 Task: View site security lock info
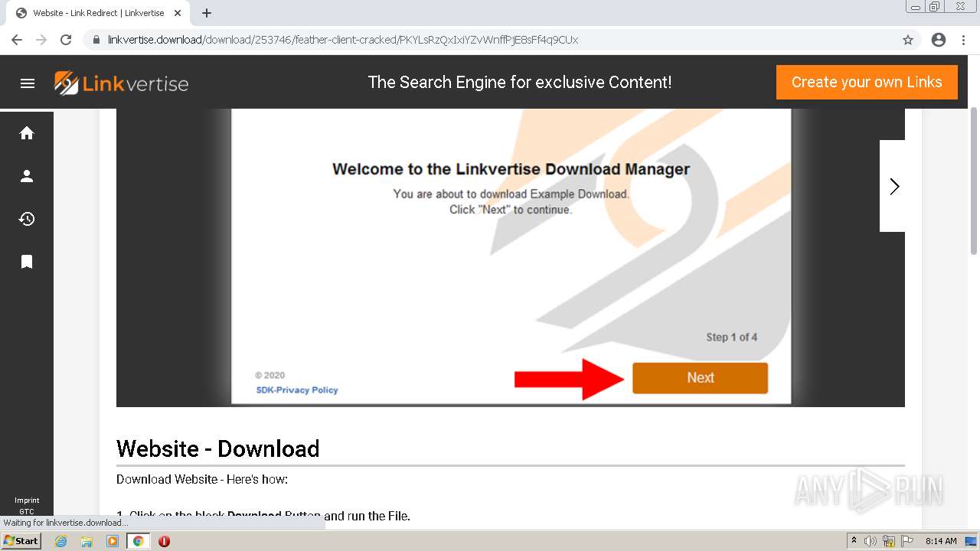[96, 40]
